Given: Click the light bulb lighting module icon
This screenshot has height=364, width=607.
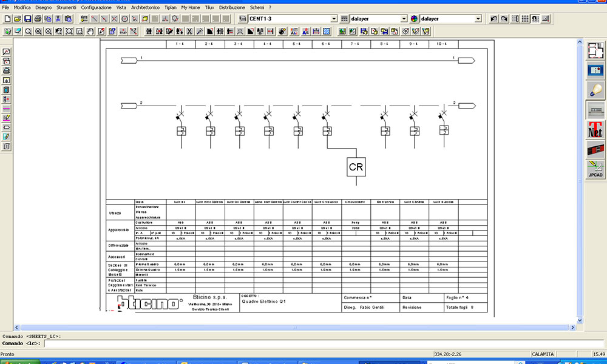Looking at the screenshot, I should click(595, 90).
